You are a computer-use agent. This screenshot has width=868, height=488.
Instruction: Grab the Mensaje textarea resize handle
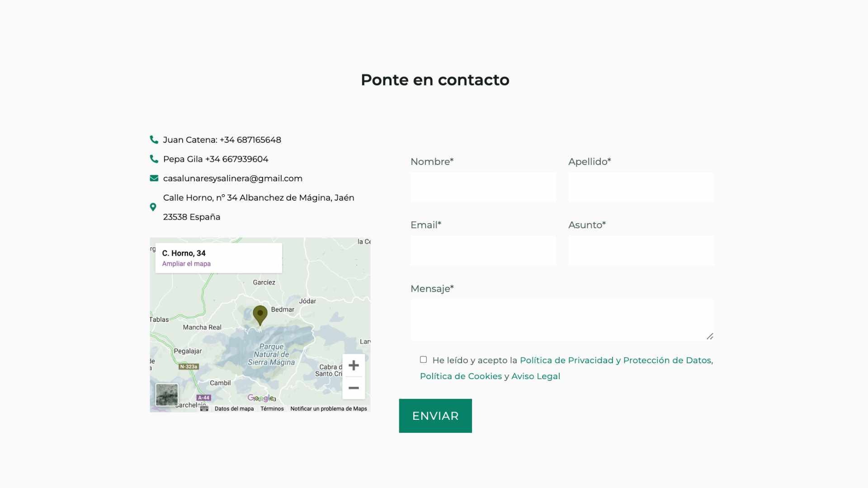click(x=710, y=336)
